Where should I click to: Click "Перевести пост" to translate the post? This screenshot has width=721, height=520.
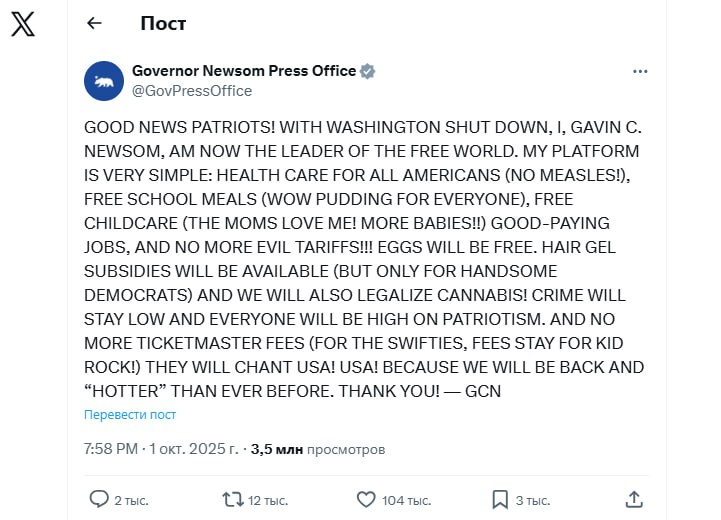click(x=130, y=414)
